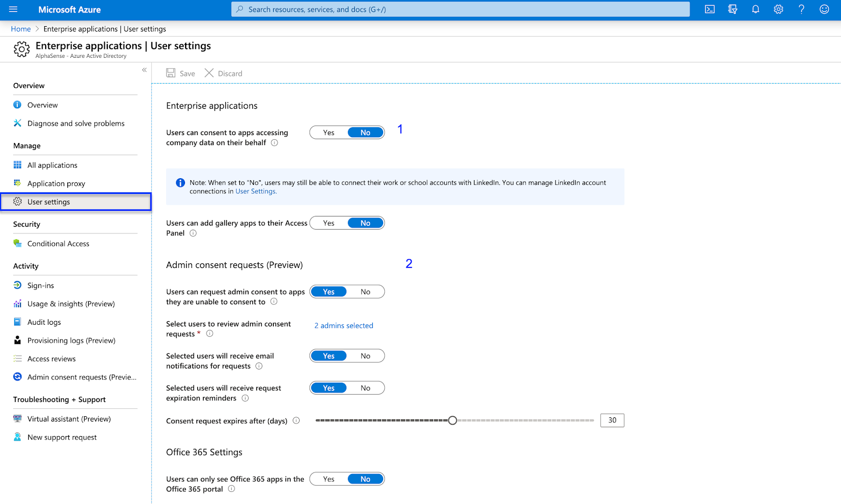Click the consent expiry days value box
The height and width of the screenshot is (504, 841).
pos(612,420)
